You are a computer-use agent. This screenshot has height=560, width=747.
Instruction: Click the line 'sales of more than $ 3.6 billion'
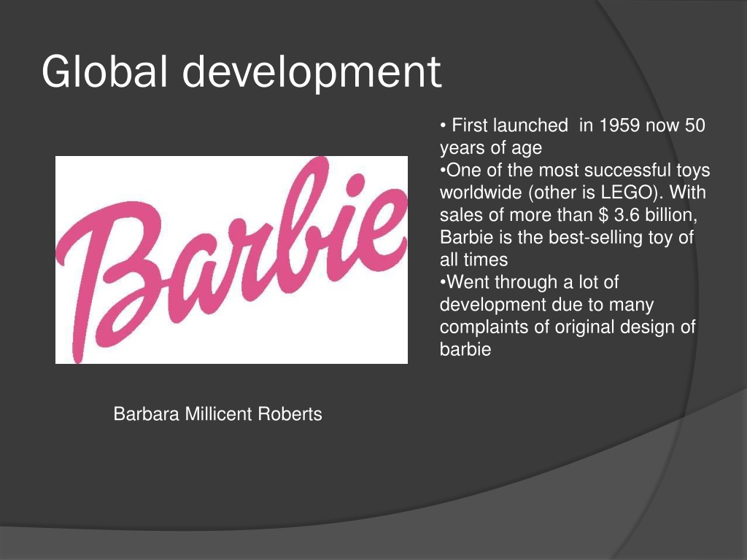tap(569, 215)
